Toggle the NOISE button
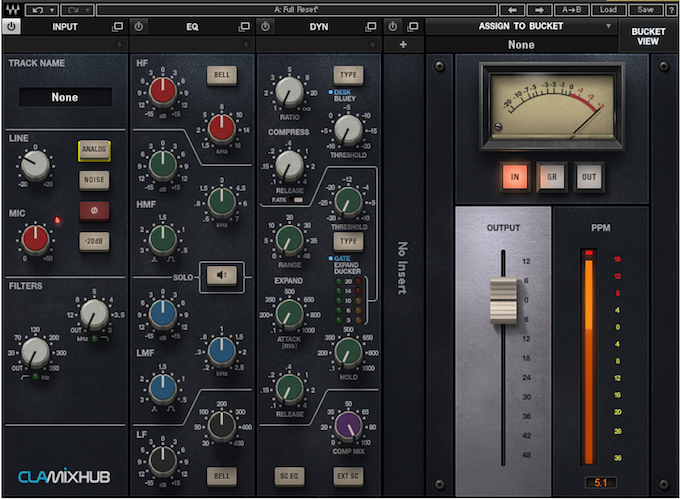 click(94, 179)
